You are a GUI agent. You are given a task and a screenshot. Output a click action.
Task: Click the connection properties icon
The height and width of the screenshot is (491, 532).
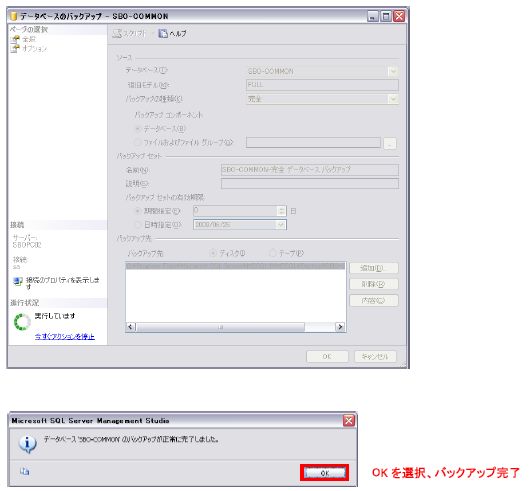18,281
